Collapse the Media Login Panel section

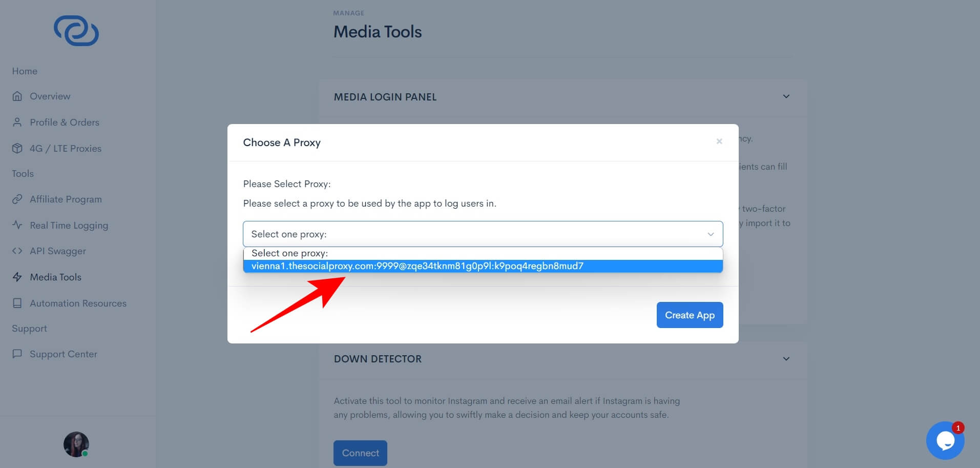[x=786, y=96]
